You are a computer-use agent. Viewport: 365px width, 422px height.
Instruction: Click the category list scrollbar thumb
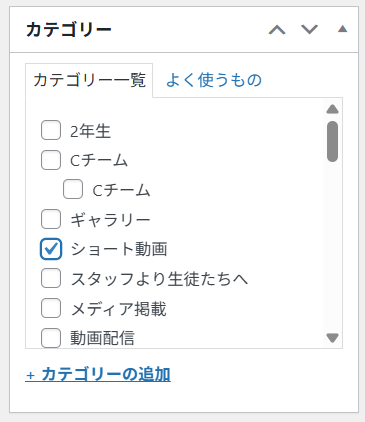[332, 141]
